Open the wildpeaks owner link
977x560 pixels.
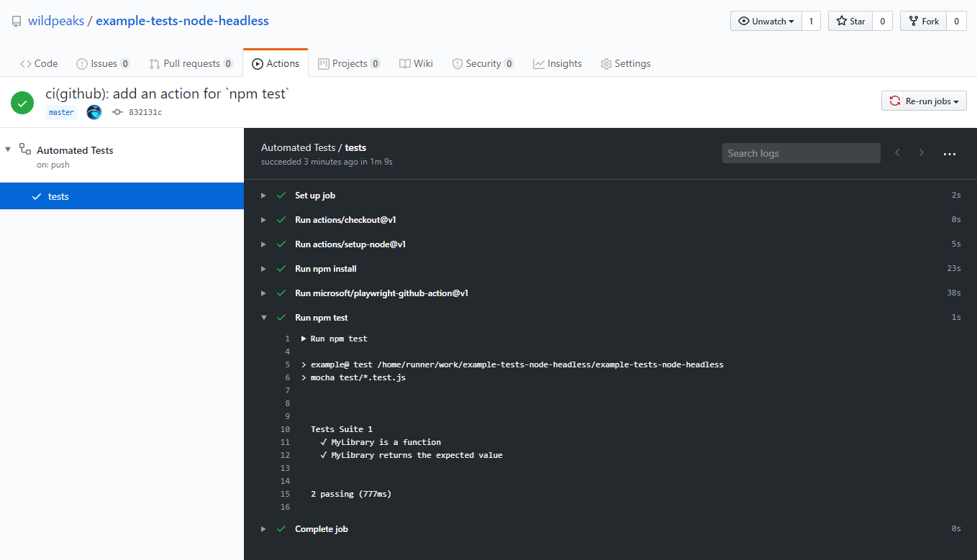tap(56, 21)
